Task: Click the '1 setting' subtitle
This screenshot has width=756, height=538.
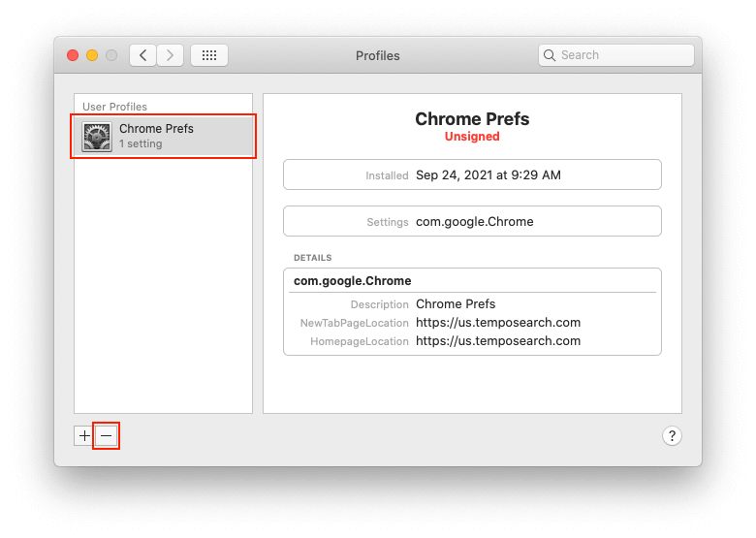Action: 141,143
